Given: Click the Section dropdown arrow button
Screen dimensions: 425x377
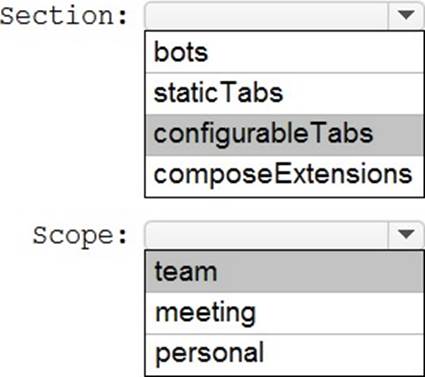Looking at the screenshot, I should (406, 16).
